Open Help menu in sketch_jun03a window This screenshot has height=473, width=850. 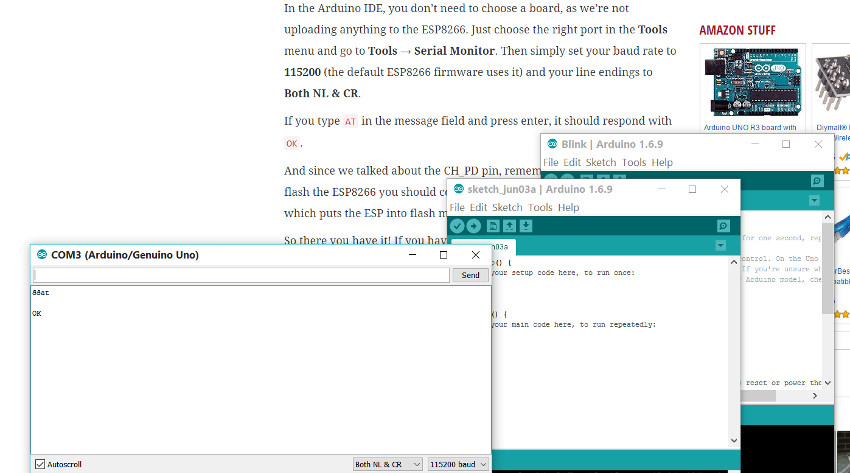click(x=569, y=208)
